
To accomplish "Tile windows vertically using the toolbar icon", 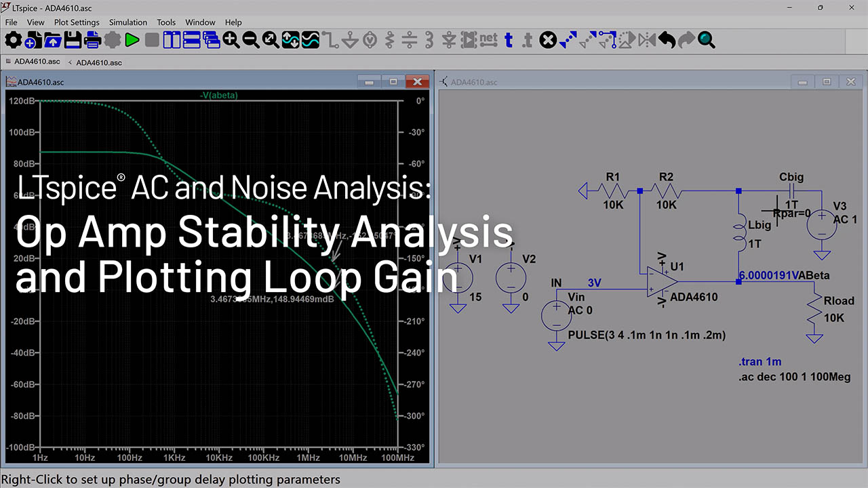I will point(172,40).
